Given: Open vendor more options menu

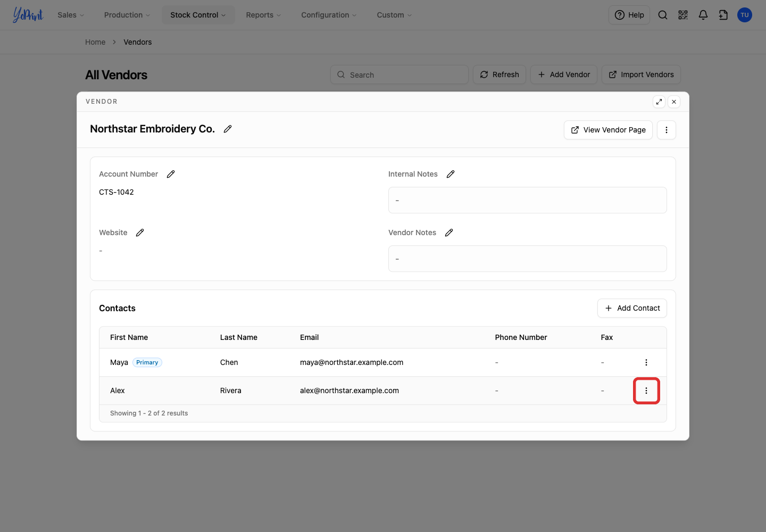Looking at the screenshot, I should tap(667, 130).
